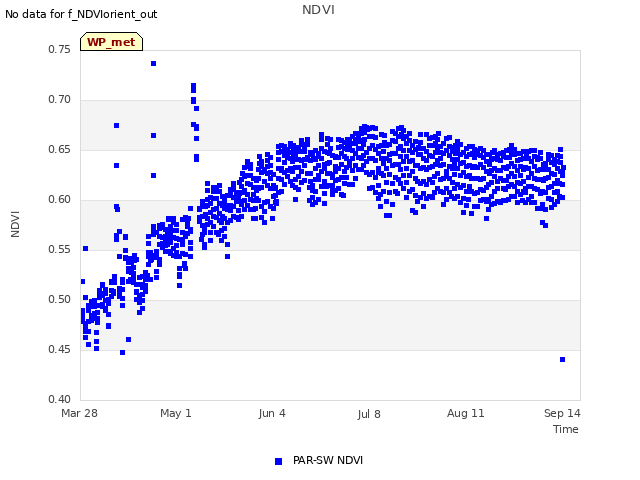Click the Mar 28 axis tick label
This screenshot has height=480, width=640.
[x=80, y=413]
